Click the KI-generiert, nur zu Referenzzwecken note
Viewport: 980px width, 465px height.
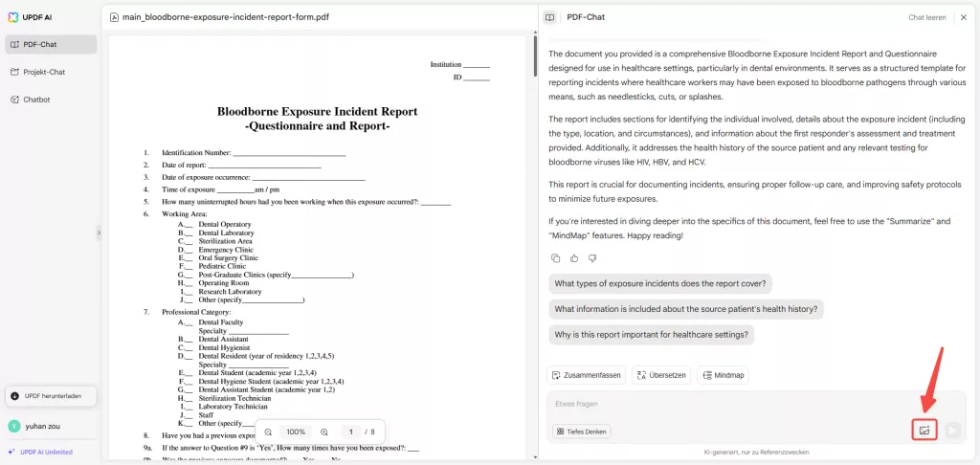[757, 452]
